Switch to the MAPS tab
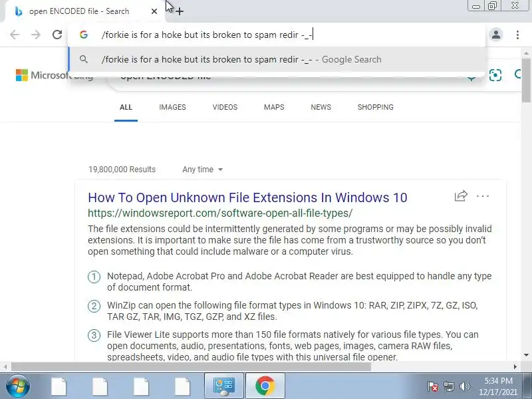The width and height of the screenshot is (532, 399). (x=274, y=107)
